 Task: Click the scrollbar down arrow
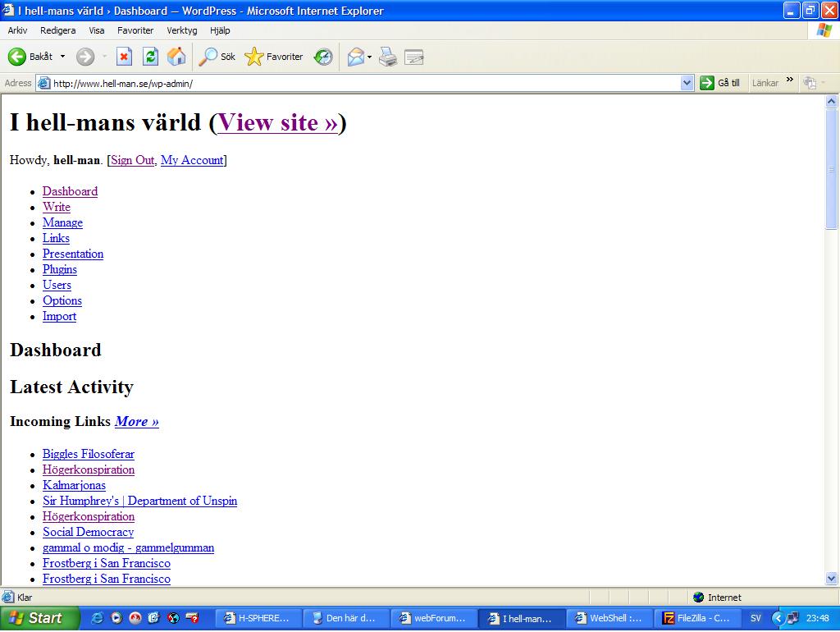tap(831, 579)
